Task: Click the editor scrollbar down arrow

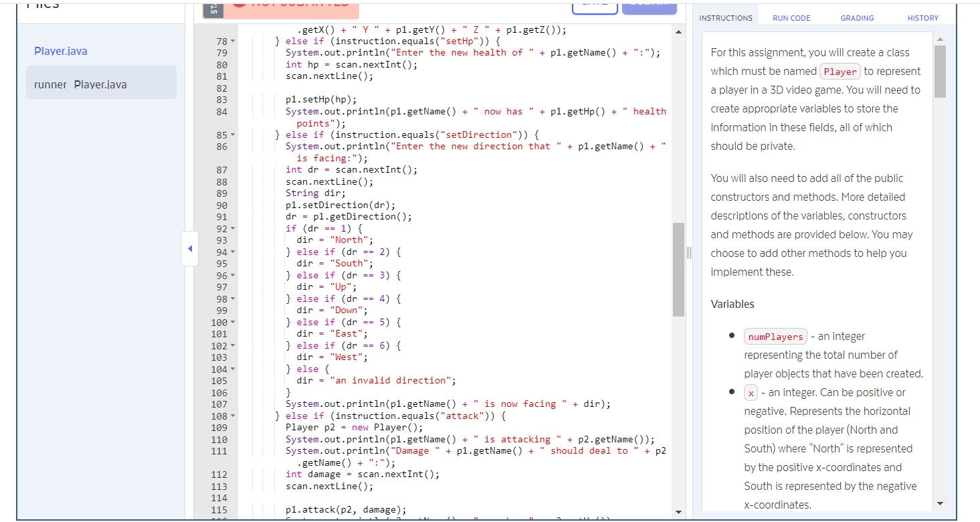Action: [678, 512]
